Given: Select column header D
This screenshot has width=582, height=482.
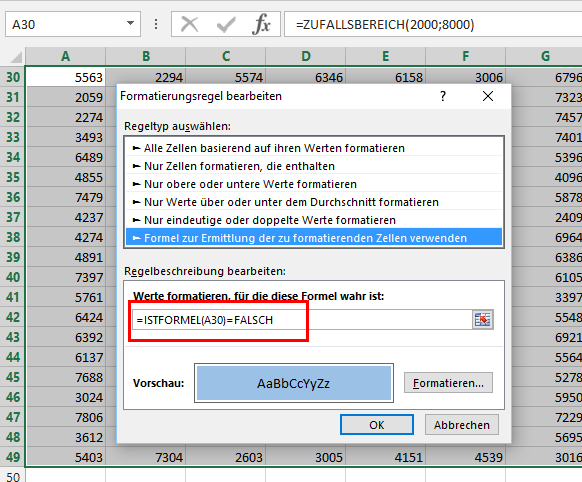Looking at the screenshot, I should click(x=305, y=56).
